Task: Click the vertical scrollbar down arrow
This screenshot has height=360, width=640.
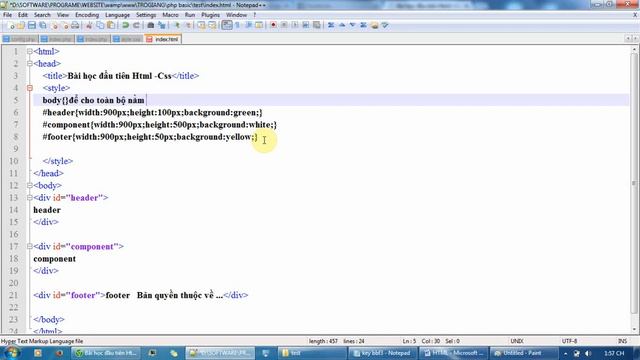Action: [x=634, y=330]
